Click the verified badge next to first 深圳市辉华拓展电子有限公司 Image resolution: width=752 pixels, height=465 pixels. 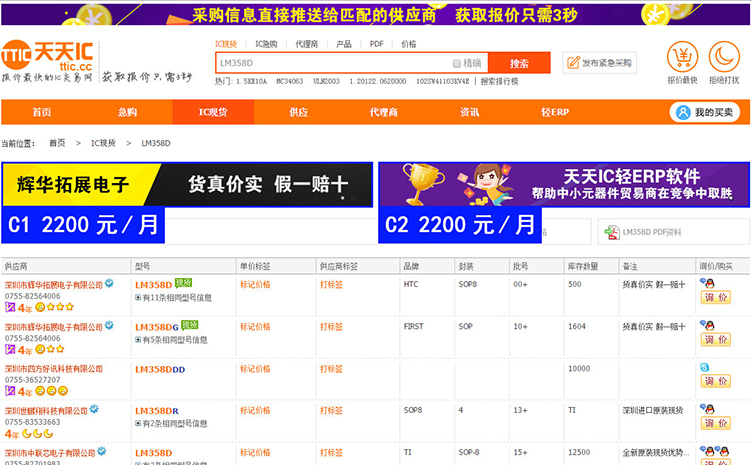tap(109, 283)
